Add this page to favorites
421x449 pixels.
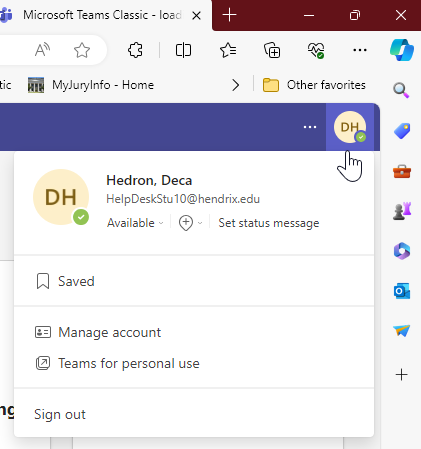tap(82, 50)
